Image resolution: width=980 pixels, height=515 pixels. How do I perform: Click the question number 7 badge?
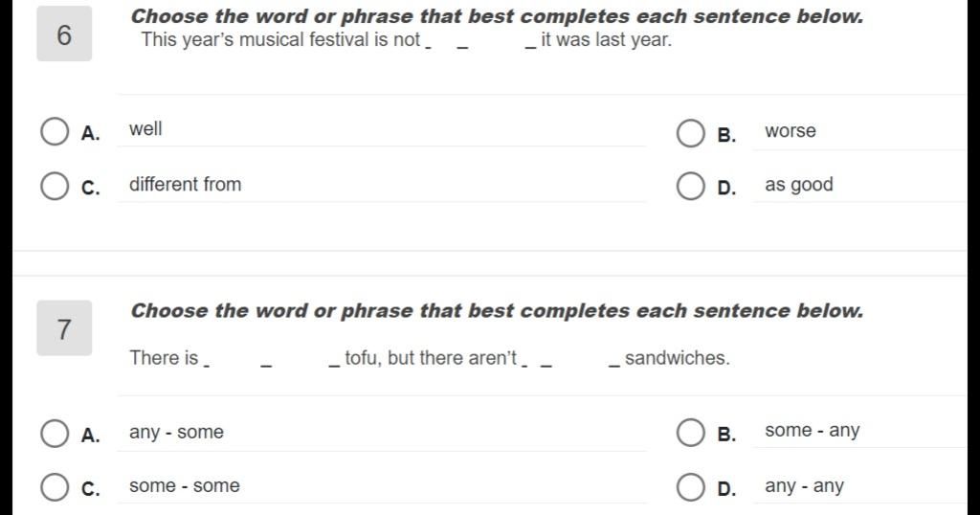point(64,328)
